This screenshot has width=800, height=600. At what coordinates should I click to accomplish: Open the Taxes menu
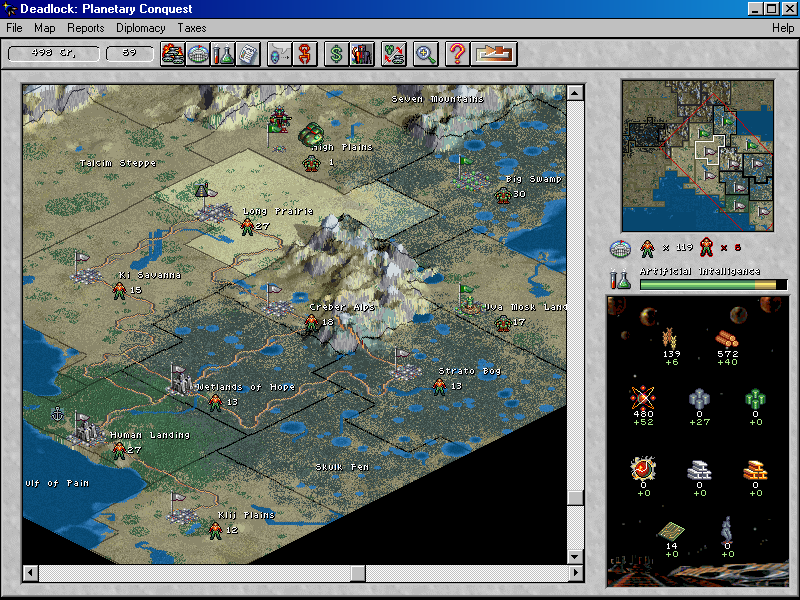point(192,28)
